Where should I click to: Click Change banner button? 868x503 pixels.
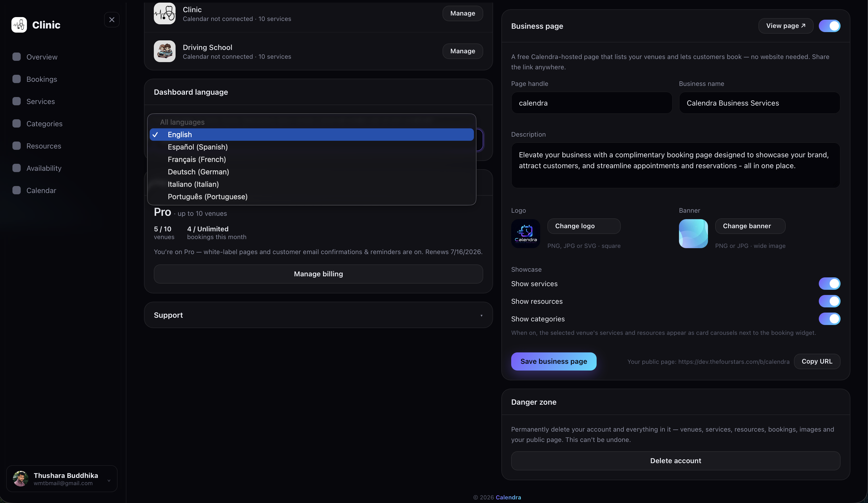(x=750, y=226)
